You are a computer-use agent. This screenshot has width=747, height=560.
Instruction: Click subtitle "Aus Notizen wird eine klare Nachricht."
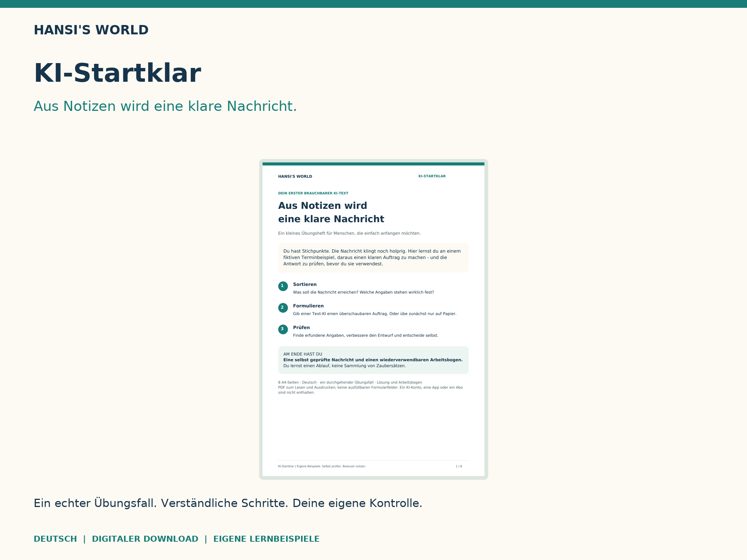pos(165,106)
